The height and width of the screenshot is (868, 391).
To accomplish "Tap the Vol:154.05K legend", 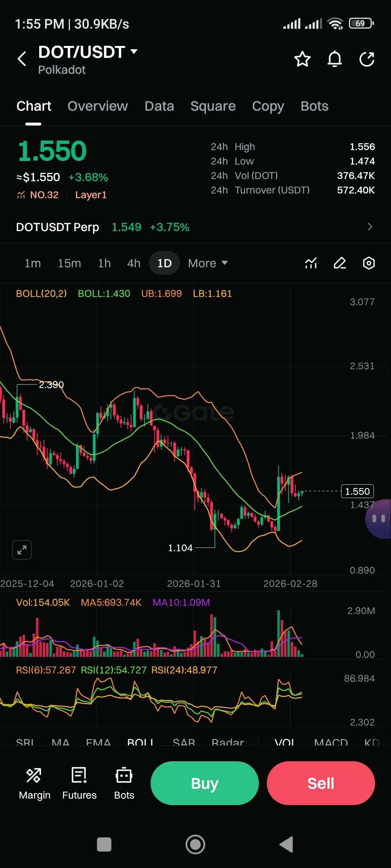I will coord(43,603).
